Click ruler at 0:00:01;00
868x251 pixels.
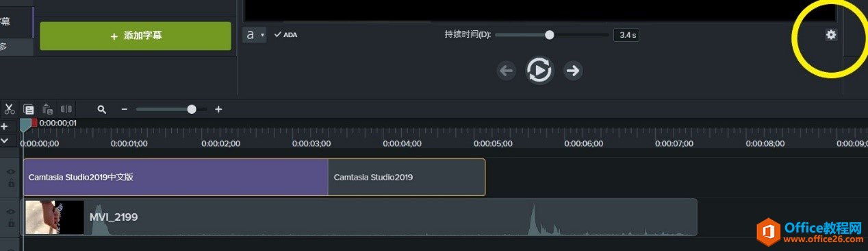[130, 144]
